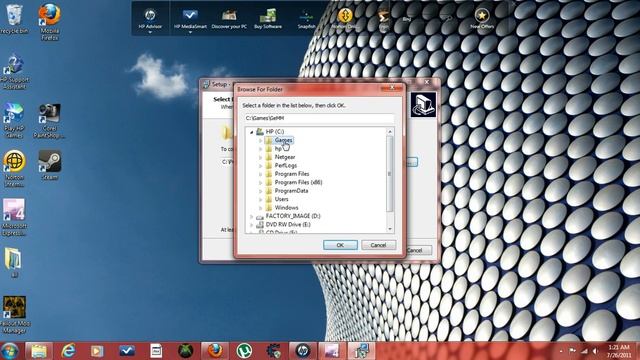Launch Steam from the desktop

(x=49, y=164)
